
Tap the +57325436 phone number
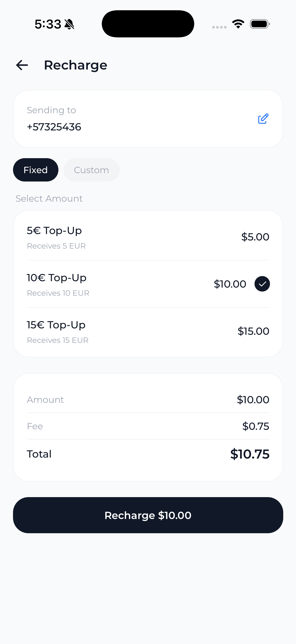coord(54,127)
